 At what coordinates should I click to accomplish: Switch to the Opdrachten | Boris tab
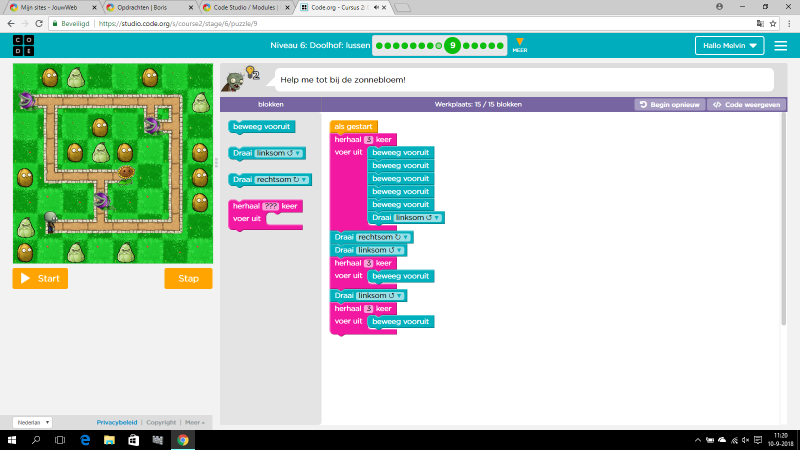click(x=149, y=8)
